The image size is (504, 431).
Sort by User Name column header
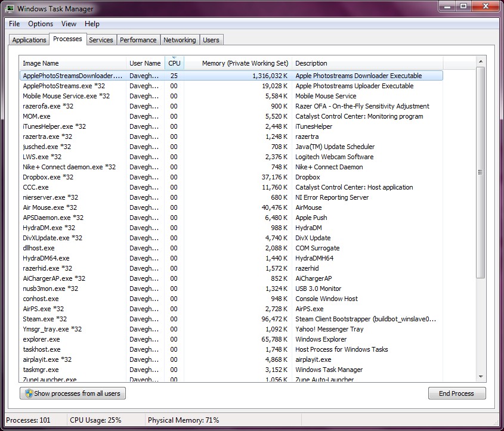point(146,63)
